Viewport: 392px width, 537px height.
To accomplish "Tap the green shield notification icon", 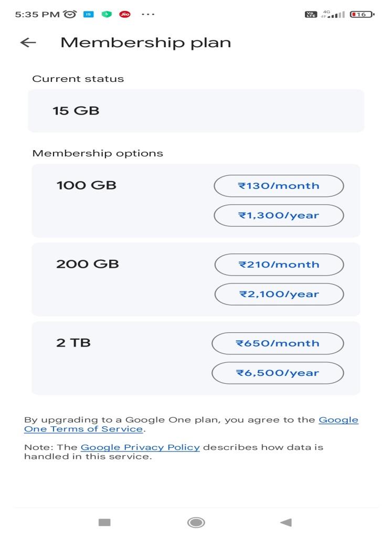I will [107, 14].
